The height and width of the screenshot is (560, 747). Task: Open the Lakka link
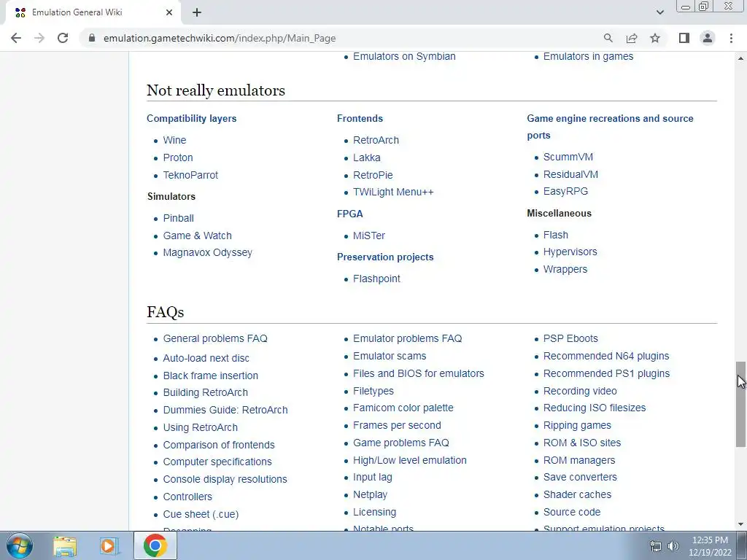[x=366, y=157]
